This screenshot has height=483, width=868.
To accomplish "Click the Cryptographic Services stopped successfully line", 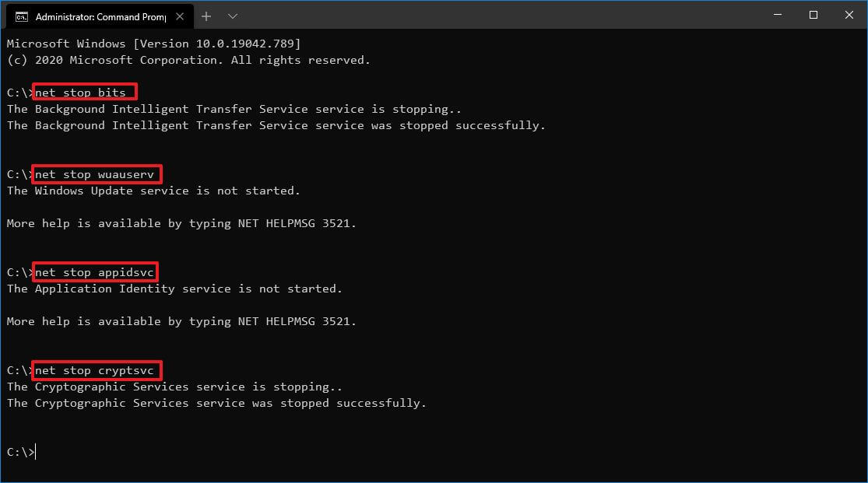I will tap(216, 403).
